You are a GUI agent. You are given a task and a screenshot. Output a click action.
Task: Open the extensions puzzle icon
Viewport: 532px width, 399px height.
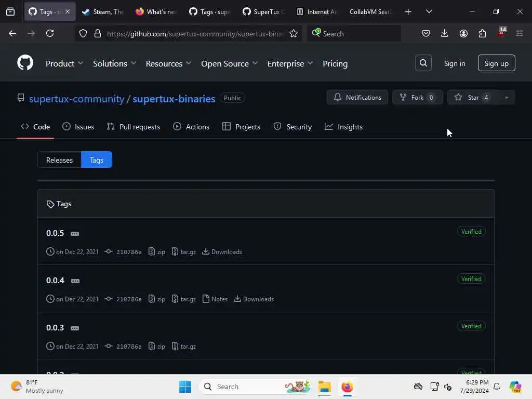482,33
